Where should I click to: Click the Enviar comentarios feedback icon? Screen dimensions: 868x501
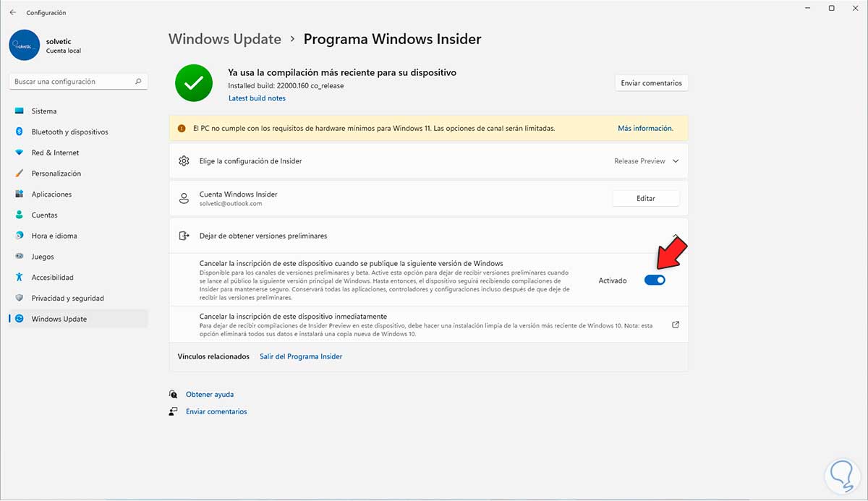point(173,411)
